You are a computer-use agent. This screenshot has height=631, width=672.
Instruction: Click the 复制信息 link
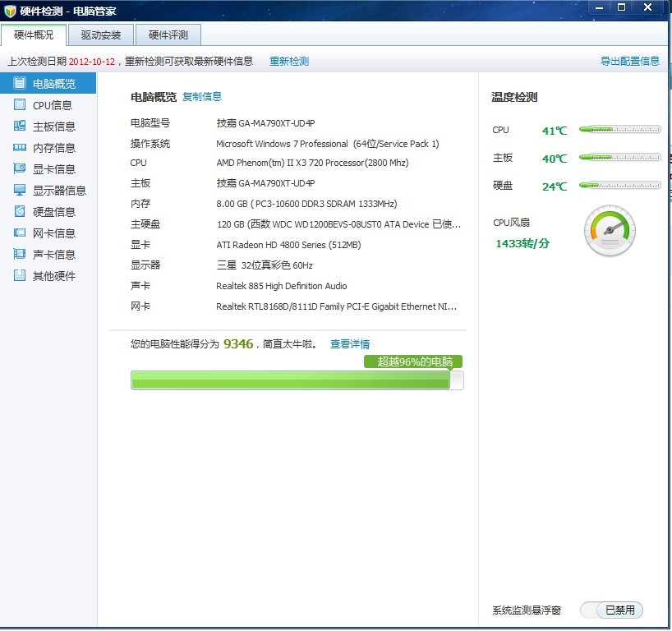click(x=202, y=97)
